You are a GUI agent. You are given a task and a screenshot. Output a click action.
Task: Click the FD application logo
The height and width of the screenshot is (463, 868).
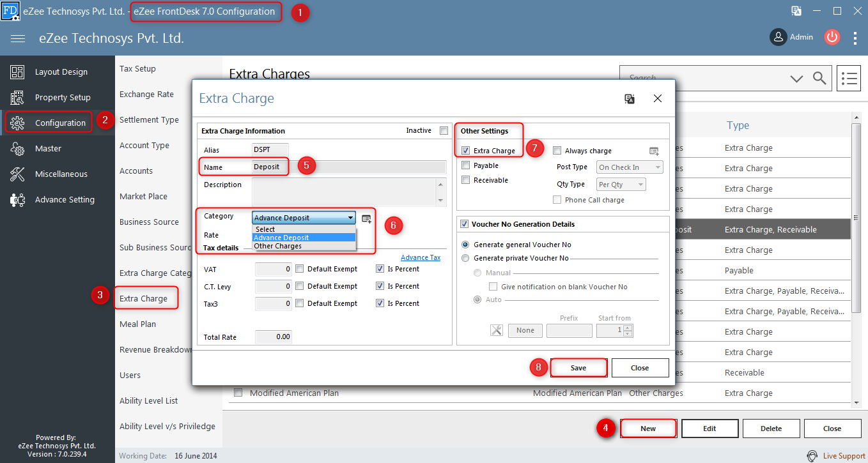[11, 11]
